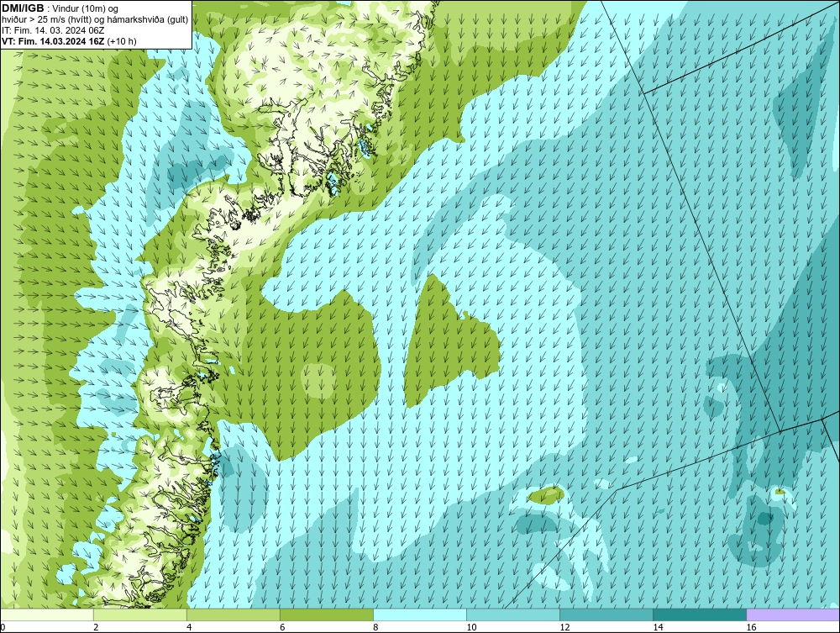Click the legend label '2'
Screen dimensions: 840x633
96,627
